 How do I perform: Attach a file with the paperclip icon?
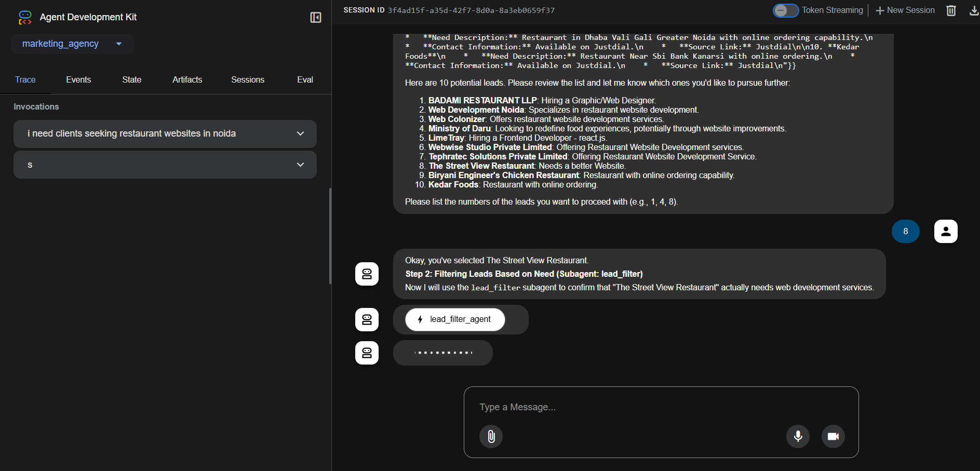491,436
